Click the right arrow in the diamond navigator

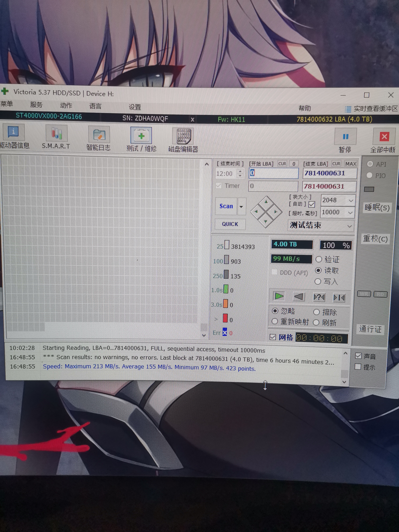coord(276,212)
